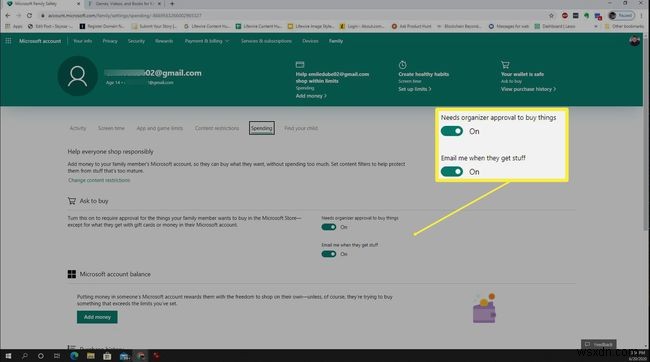
Task: Click the browser back arrow
Action: click(x=8, y=15)
